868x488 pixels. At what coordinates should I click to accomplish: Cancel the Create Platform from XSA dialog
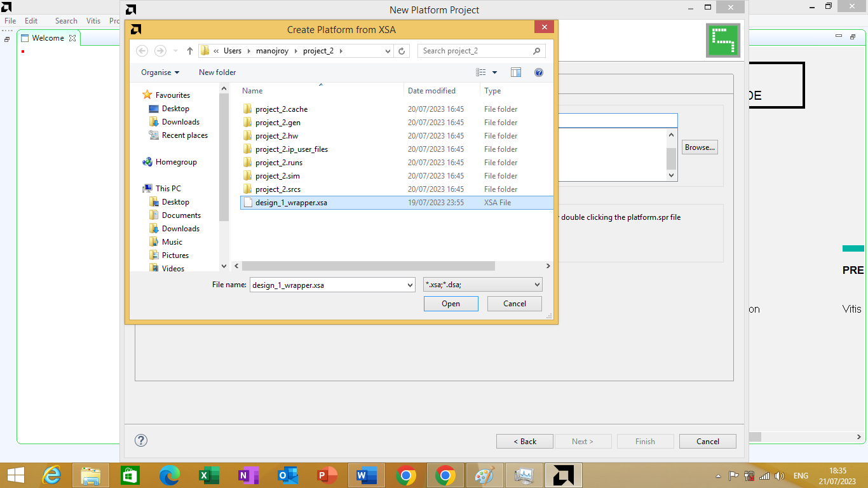[x=515, y=304]
